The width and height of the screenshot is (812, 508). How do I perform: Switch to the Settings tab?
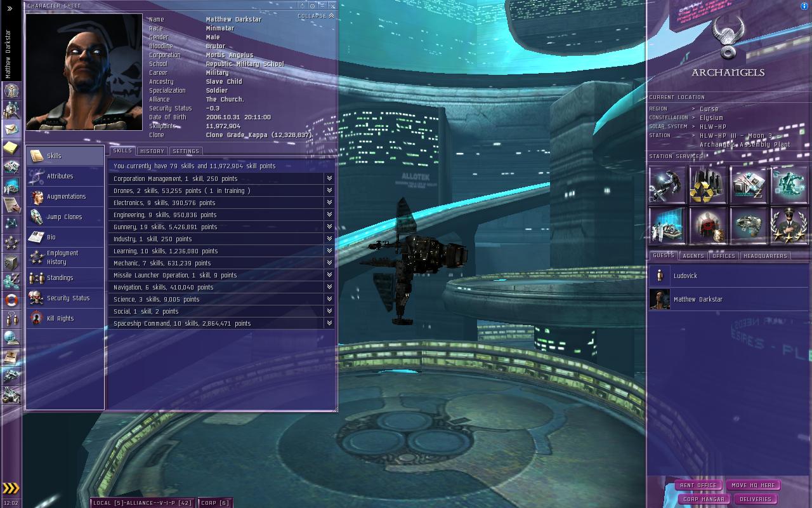[x=186, y=151]
